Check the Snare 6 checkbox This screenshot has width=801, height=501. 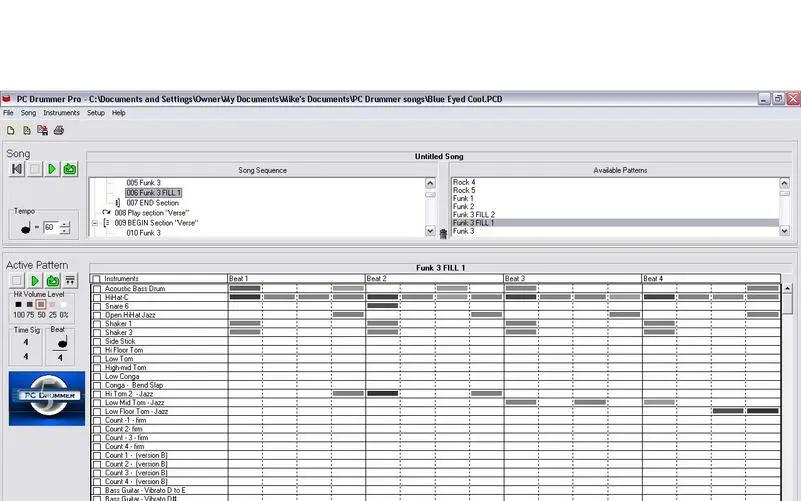(97, 306)
